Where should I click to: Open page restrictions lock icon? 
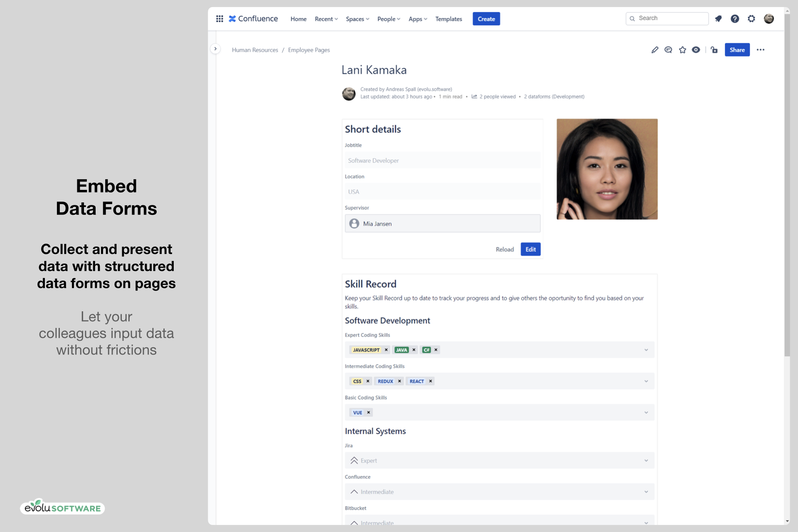pyautogui.click(x=714, y=50)
